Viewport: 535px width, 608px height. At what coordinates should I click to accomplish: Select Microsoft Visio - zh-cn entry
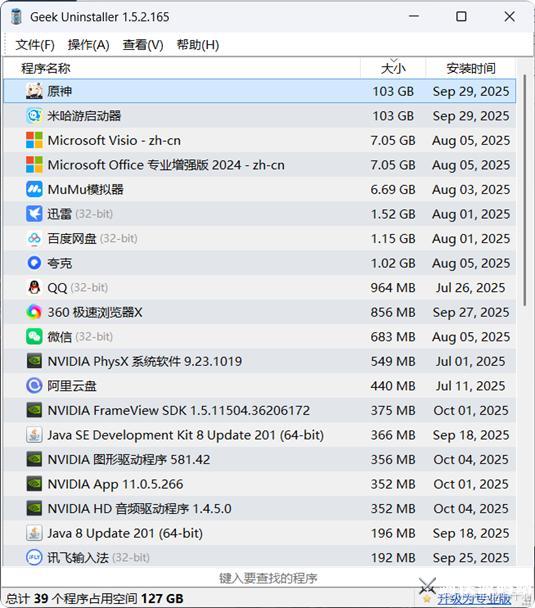tap(114, 140)
